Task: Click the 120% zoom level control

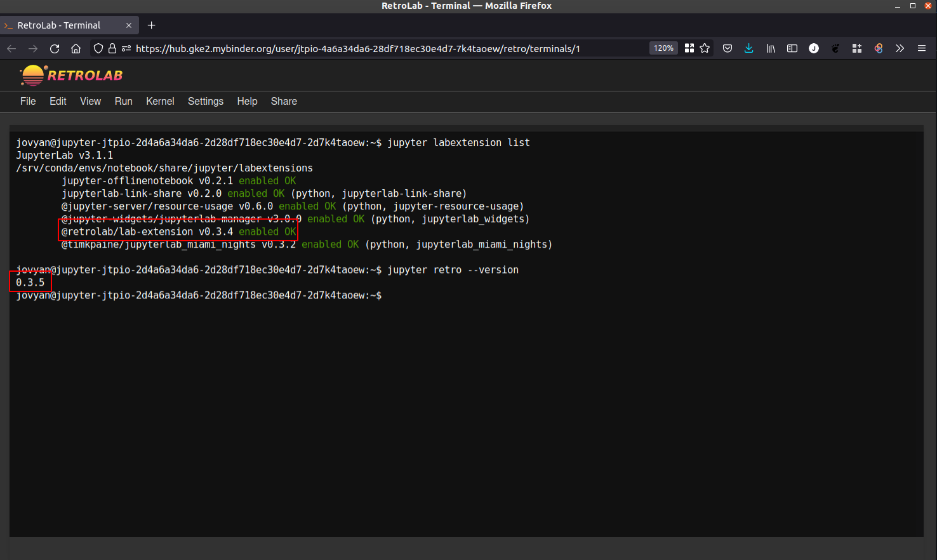Action: [x=663, y=48]
